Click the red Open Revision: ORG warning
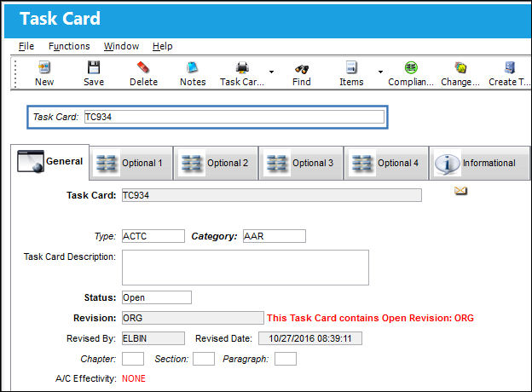532x392 pixels. pos(370,318)
